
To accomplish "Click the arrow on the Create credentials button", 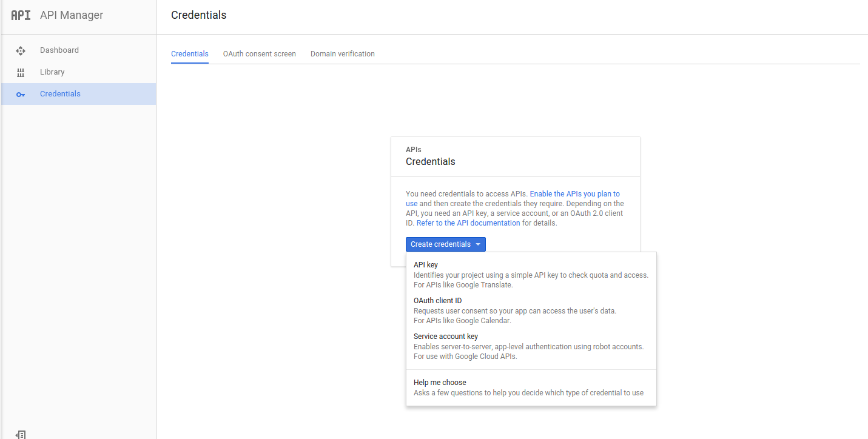I will click(478, 244).
